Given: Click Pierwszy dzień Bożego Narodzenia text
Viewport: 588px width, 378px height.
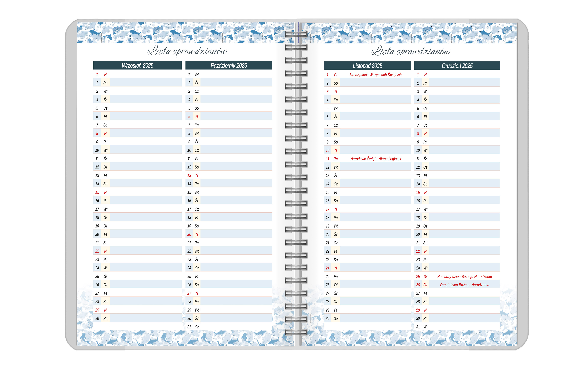Looking at the screenshot, I should pyautogui.click(x=464, y=277).
